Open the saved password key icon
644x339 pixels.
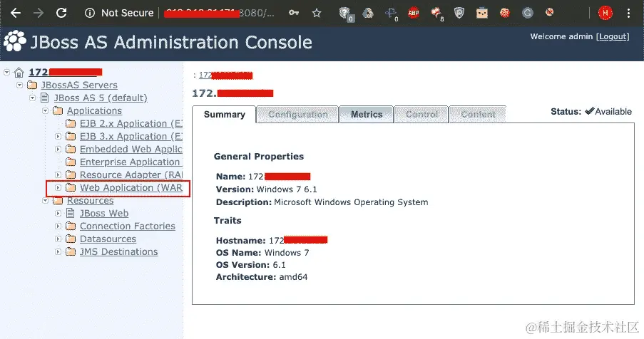coord(294,13)
